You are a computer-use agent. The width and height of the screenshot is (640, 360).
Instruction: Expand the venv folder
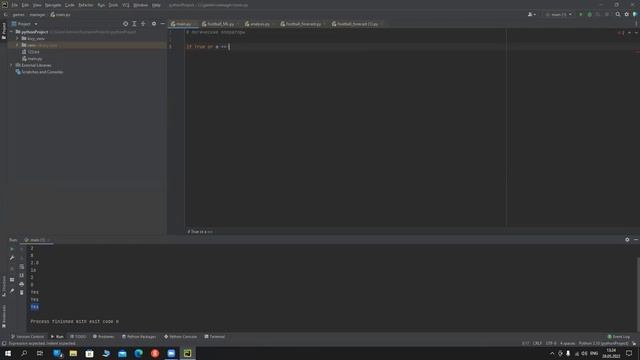click(x=18, y=45)
